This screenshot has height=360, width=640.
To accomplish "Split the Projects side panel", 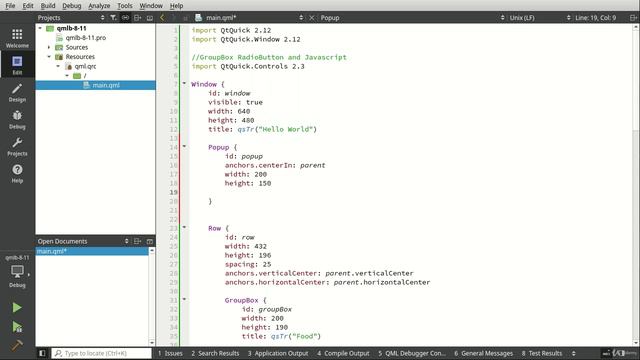I will [138, 18].
